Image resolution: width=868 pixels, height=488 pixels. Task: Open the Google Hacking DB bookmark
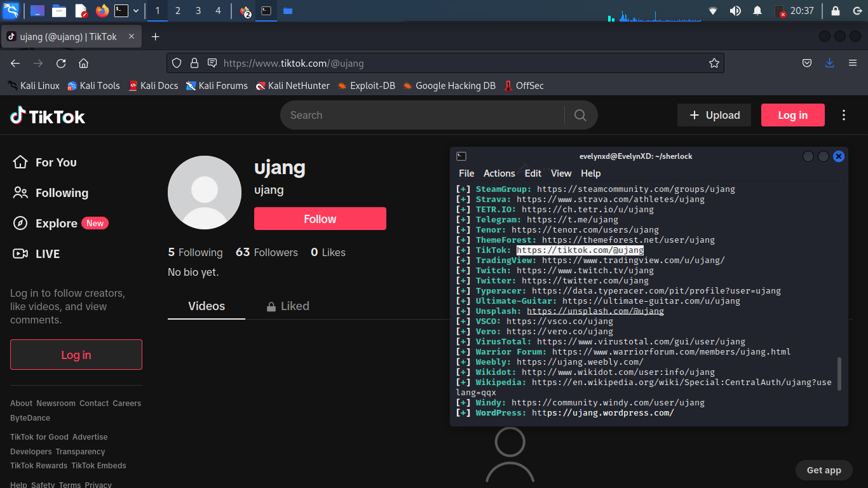pyautogui.click(x=449, y=86)
